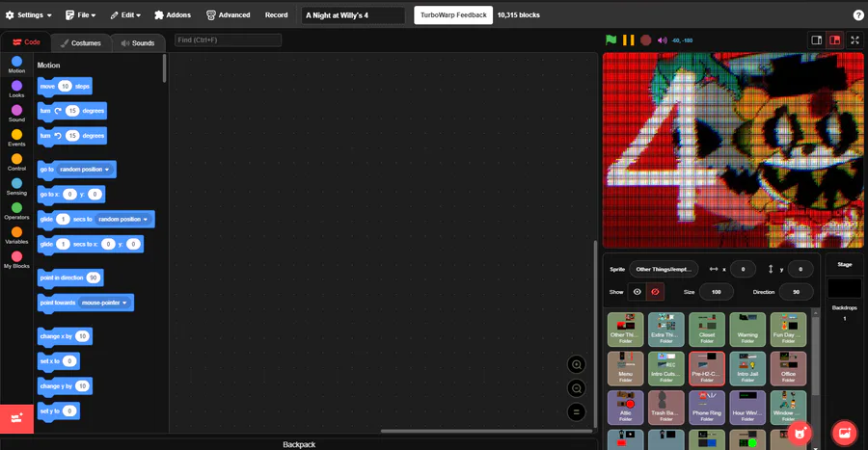
Task: Open the choose a backdrop button
Action: (x=844, y=434)
